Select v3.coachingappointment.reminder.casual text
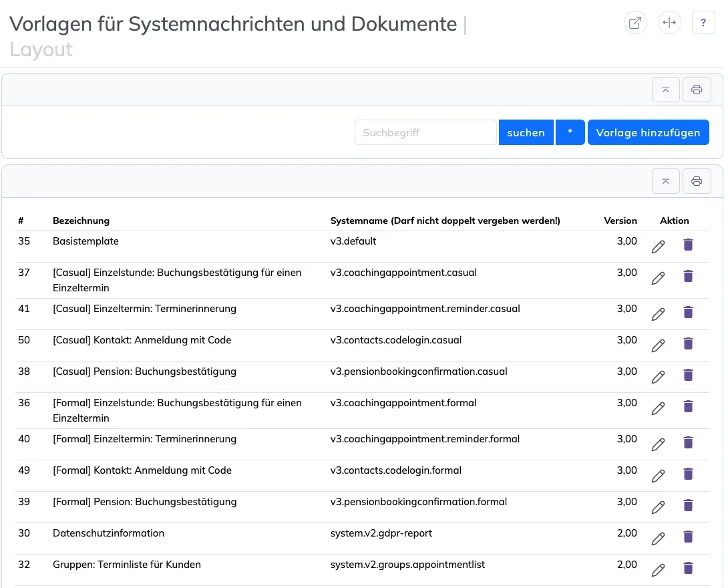Viewport: 728px width, 588px height. click(x=425, y=309)
